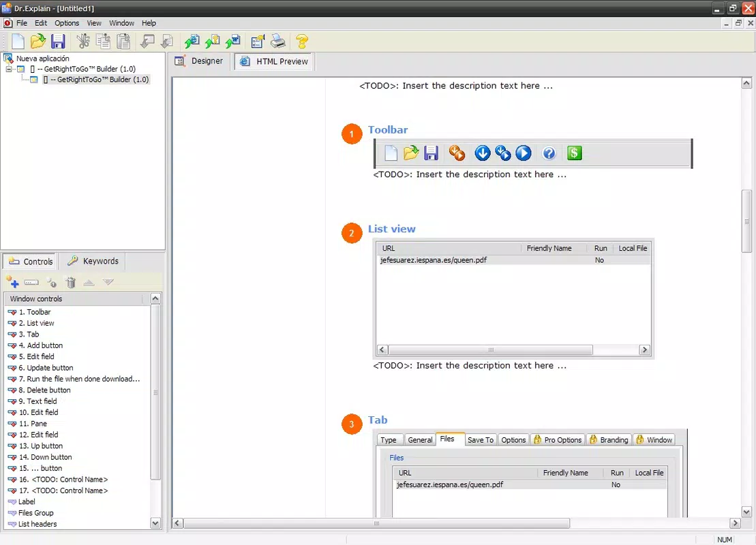Click the Dr.Explain app icon left of the File menu
This screenshot has width=756, height=545.
pyautogui.click(x=7, y=23)
